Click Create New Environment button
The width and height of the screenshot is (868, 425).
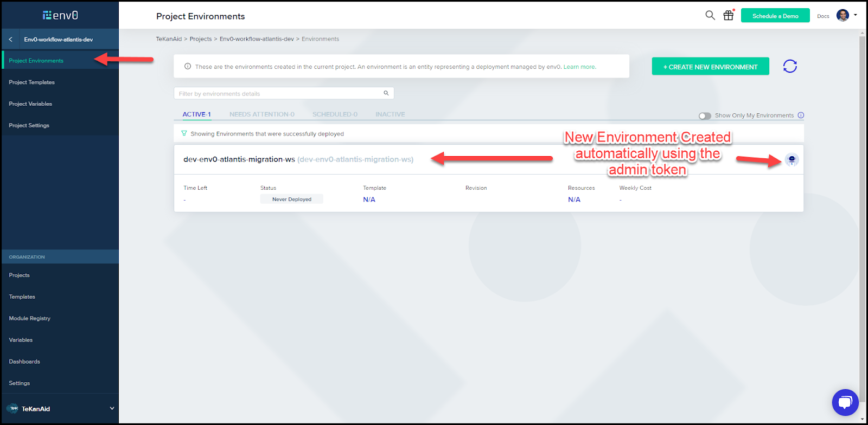[710, 66]
